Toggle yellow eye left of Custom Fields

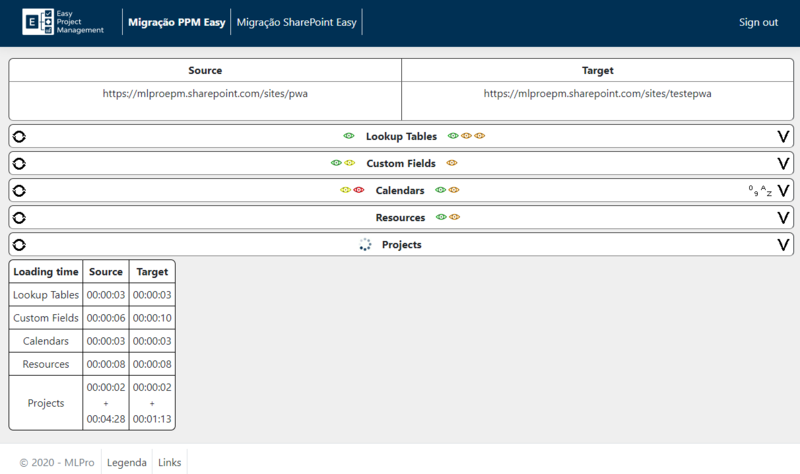click(x=349, y=163)
